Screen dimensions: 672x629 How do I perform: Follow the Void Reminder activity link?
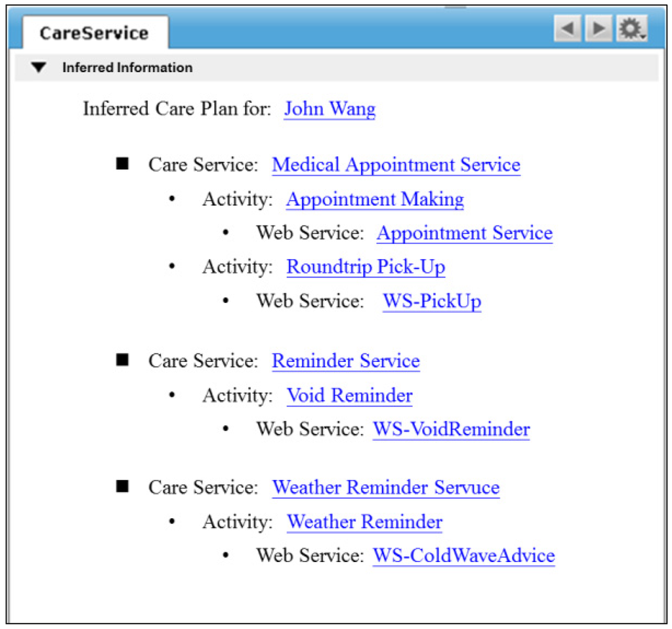(349, 395)
